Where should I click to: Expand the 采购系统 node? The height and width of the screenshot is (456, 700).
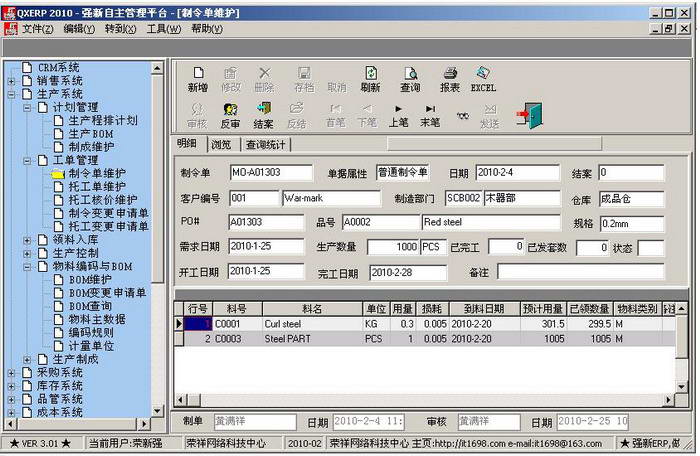point(12,373)
